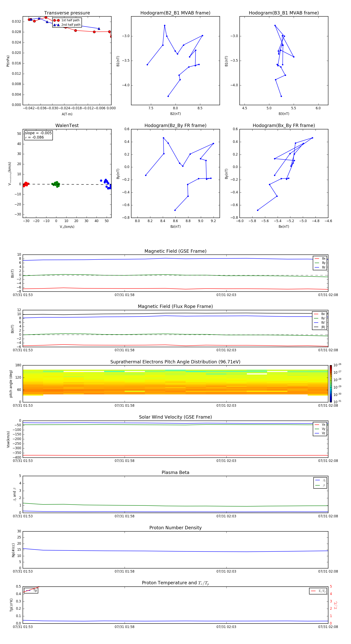Click the "Tp(10^6K)" y-axis label
Image resolution: width=351 pixels, height=644 pixels.
(x=11, y=605)
